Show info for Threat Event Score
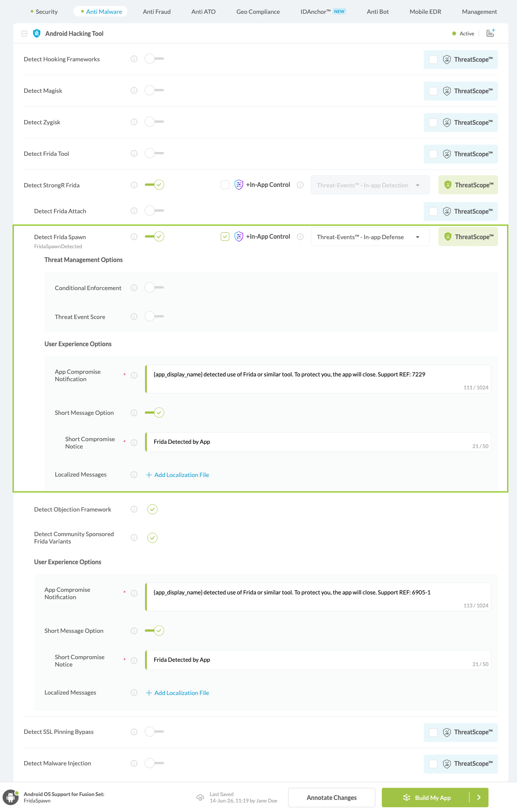 pyautogui.click(x=134, y=317)
